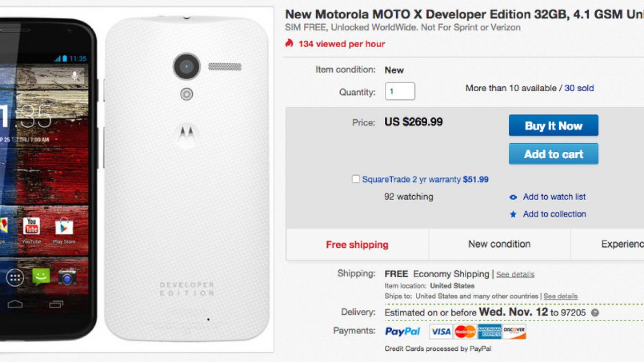Viewport: 644px width, 362px height.
Task: Open See details link for Economy Shipping
Action: coord(515,275)
